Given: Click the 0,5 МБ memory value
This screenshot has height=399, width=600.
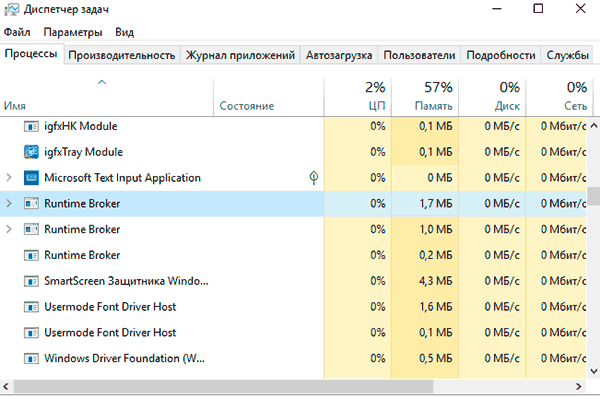Looking at the screenshot, I should (435, 358).
